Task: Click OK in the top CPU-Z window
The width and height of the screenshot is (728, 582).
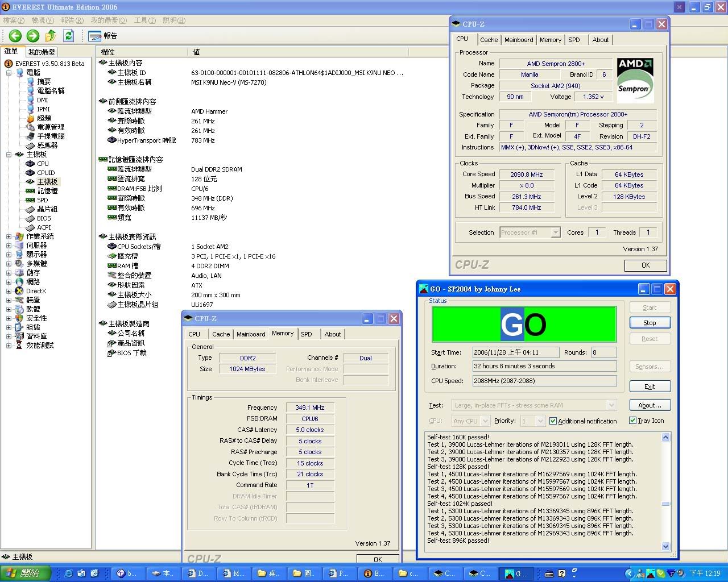Action: 646,265
